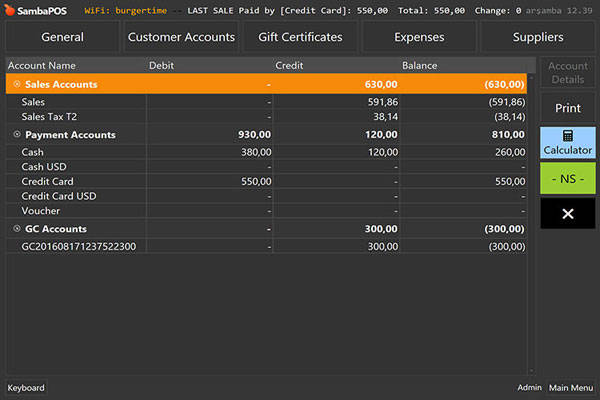Collapse the Sales Accounts group
Image resolution: width=600 pixels, height=400 pixels.
pos(17,85)
